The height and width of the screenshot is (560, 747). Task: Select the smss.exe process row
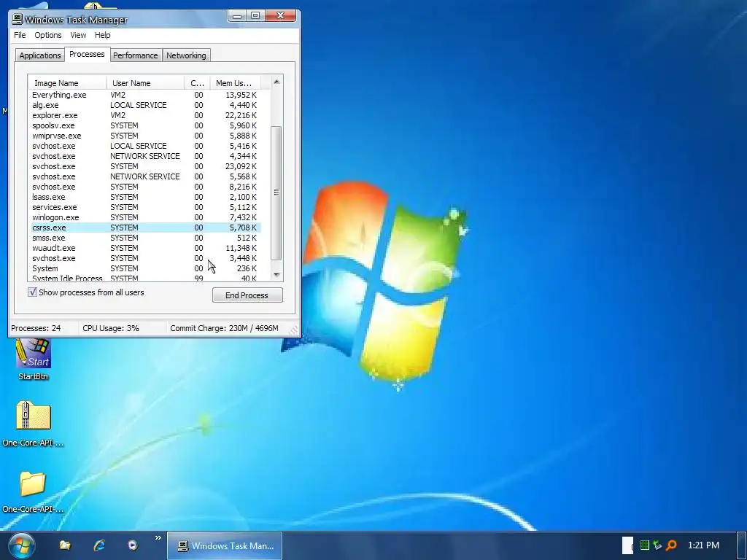coord(146,238)
